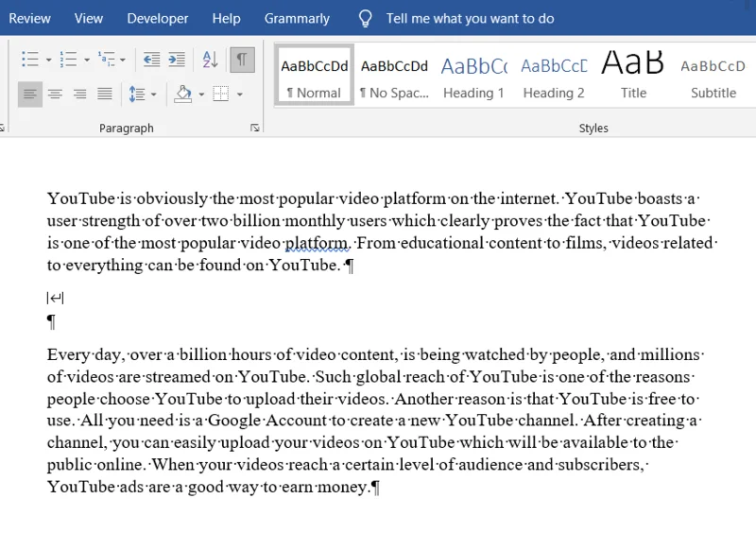Viewport: 756px width, 533px height.
Task: Open Borders dropdown arrow
Action: point(240,95)
